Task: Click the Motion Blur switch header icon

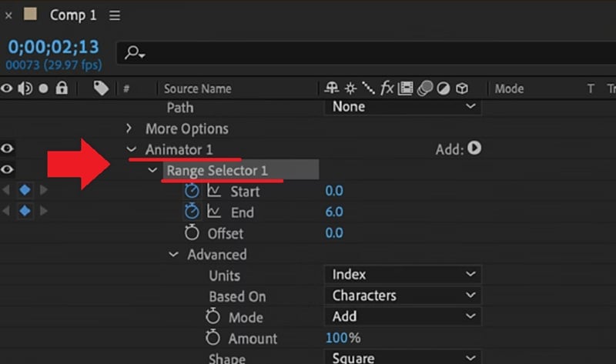Action: click(x=425, y=88)
